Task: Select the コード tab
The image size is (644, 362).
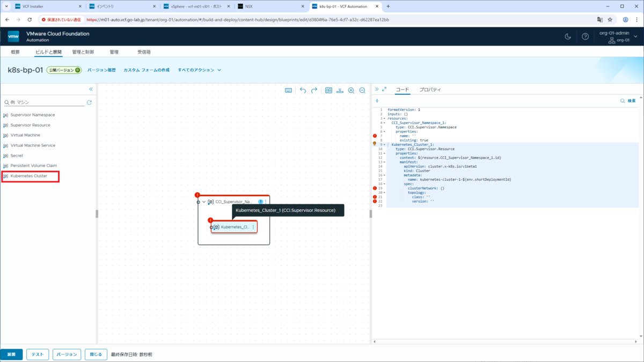Action: pyautogui.click(x=402, y=90)
